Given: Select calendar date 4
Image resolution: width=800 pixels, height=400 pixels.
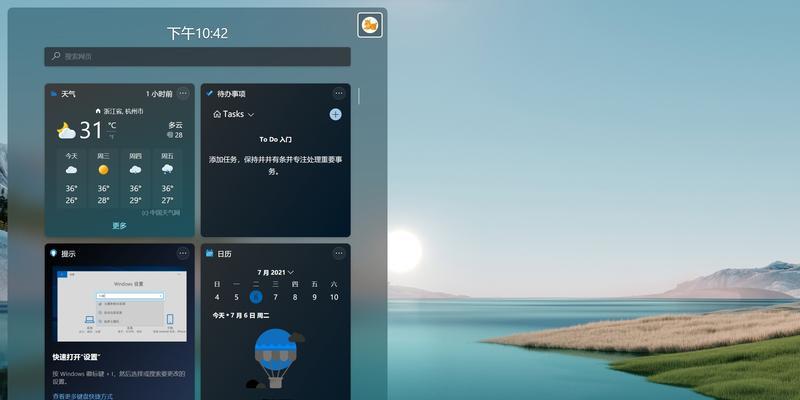Looking at the screenshot, I should (217, 297).
